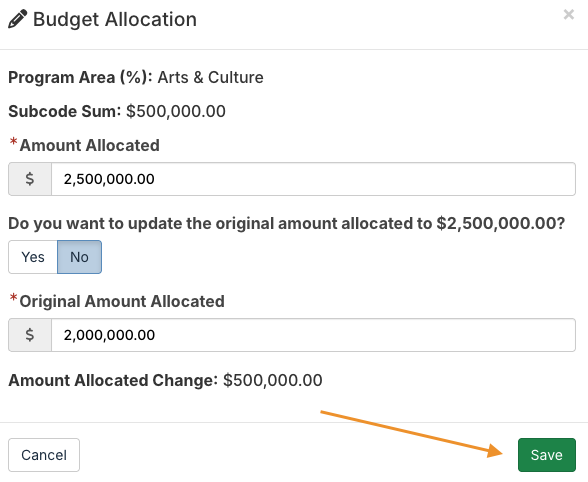This screenshot has width=588, height=482.
Task: Click the Amount Allocated field label
Action: click(90, 146)
